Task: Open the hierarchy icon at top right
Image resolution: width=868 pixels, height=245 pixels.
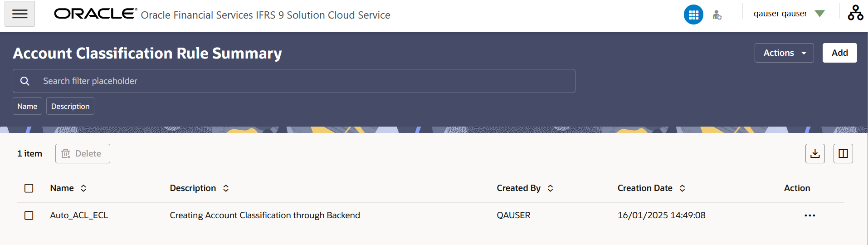Action: point(855,13)
